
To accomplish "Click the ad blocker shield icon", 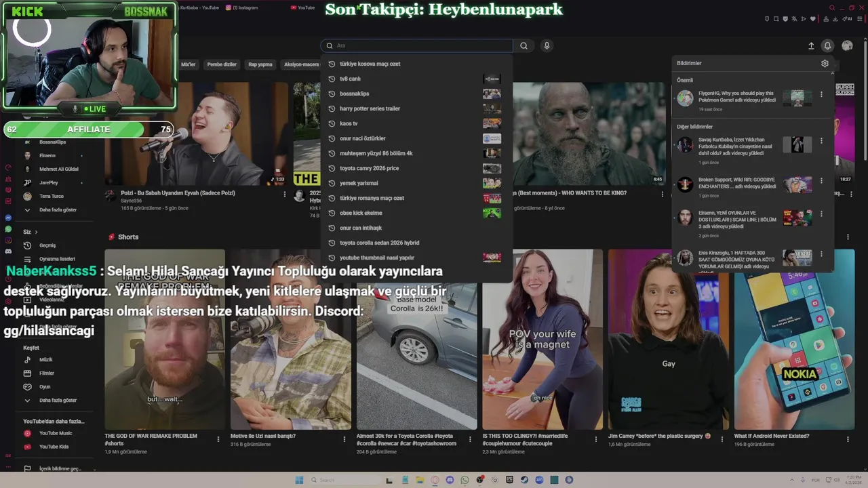I will coord(785,19).
